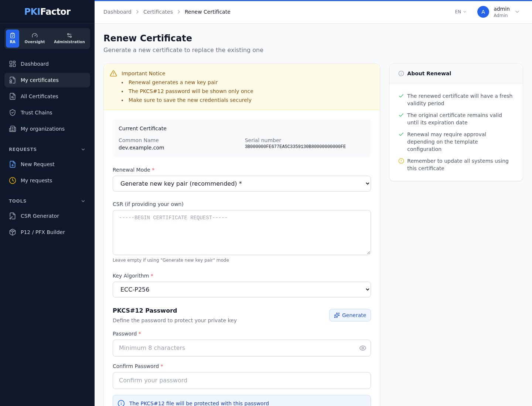This screenshot has width=532, height=406.
Task: Switch to the Administration tab
Action: point(69,38)
